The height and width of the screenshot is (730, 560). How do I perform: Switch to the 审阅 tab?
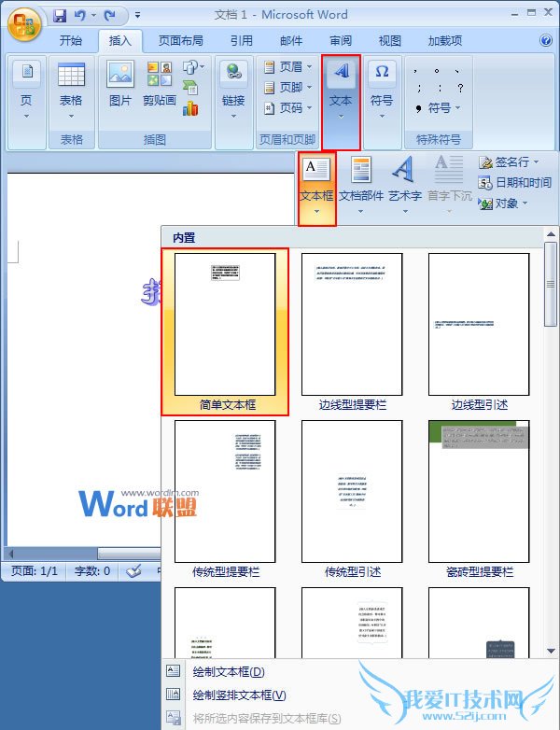coord(341,41)
